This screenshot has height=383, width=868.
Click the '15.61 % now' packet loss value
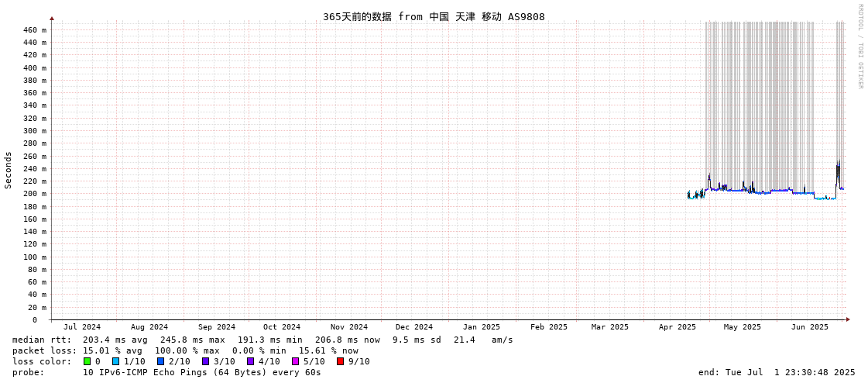click(x=329, y=350)
